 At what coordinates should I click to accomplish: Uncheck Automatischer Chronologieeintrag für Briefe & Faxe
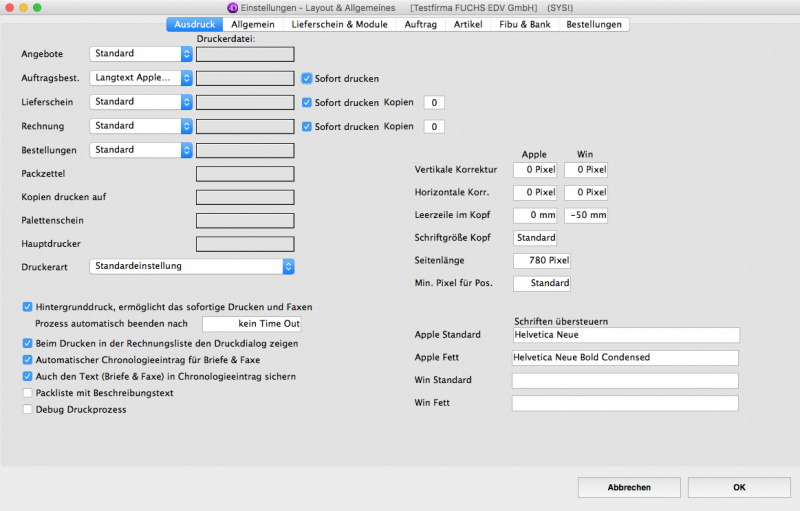pyautogui.click(x=27, y=360)
